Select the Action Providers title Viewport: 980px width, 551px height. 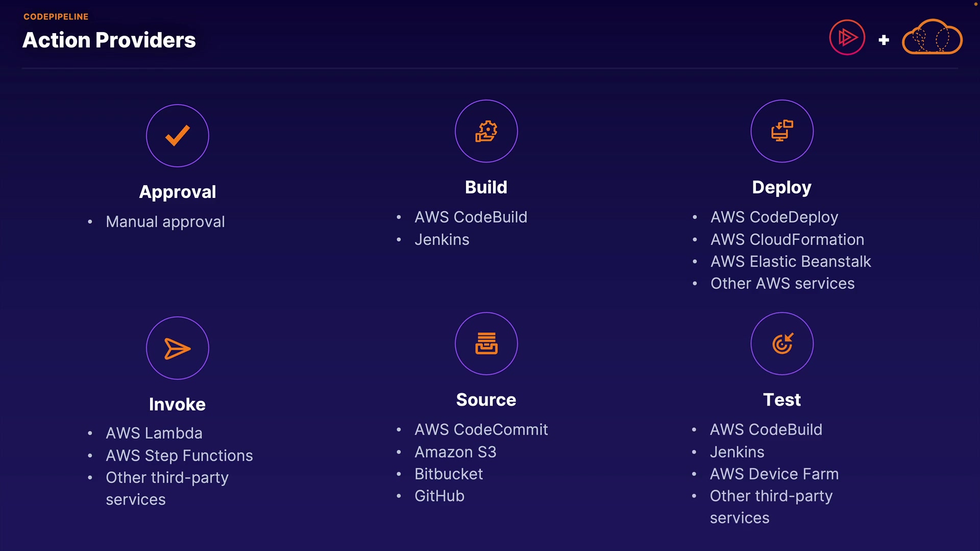pyautogui.click(x=109, y=40)
